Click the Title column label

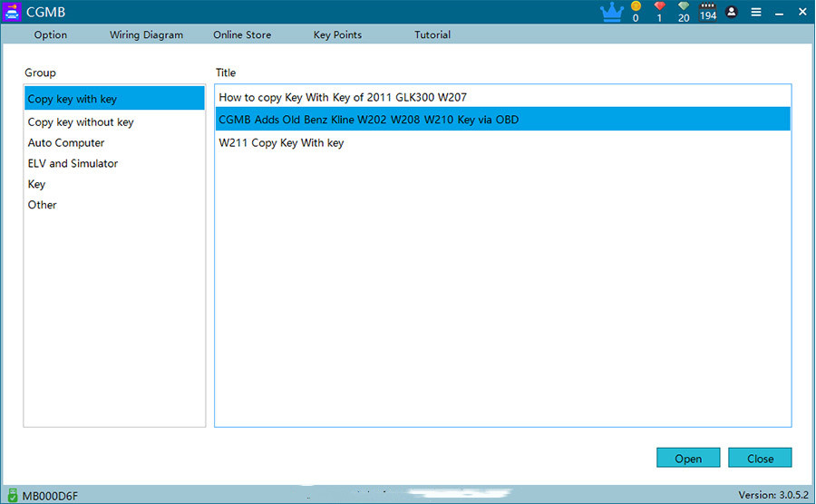[x=226, y=73]
